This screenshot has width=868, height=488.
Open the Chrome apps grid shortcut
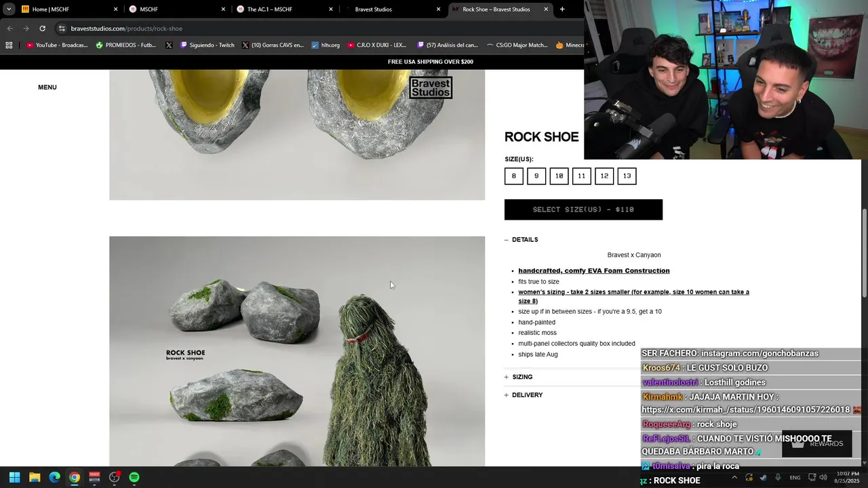pos(9,45)
